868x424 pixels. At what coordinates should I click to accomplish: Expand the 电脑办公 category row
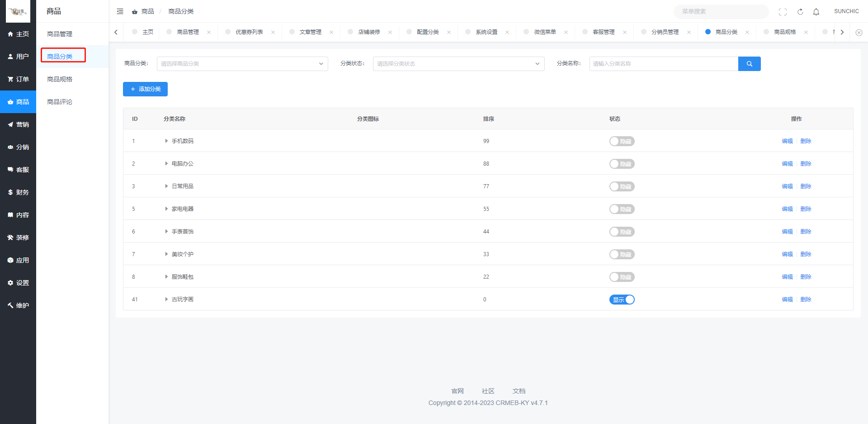(166, 164)
